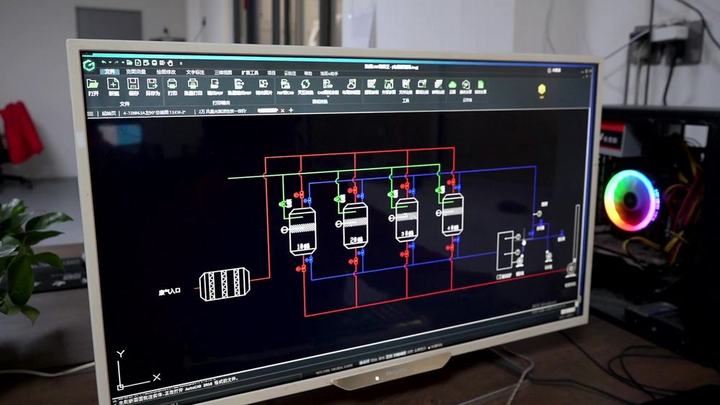This screenshot has width=720, height=405.
Task: Click the 1#罐 tank in drawing
Action: [302, 231]
